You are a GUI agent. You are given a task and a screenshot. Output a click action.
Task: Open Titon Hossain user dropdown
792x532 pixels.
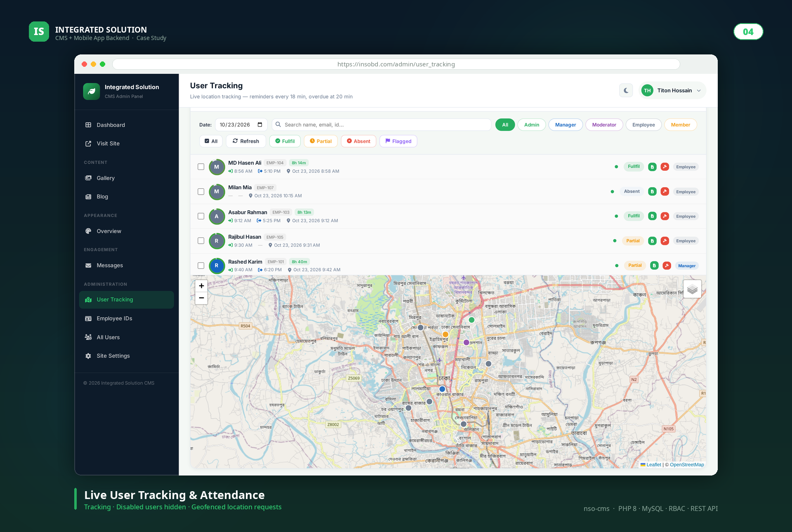[x=672, y=90]
